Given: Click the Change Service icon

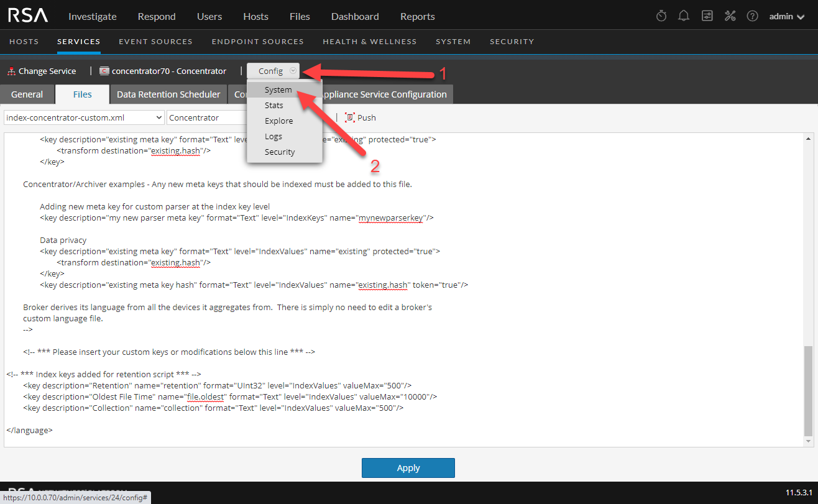Looking at the screenshot, I should pos(11,71).
